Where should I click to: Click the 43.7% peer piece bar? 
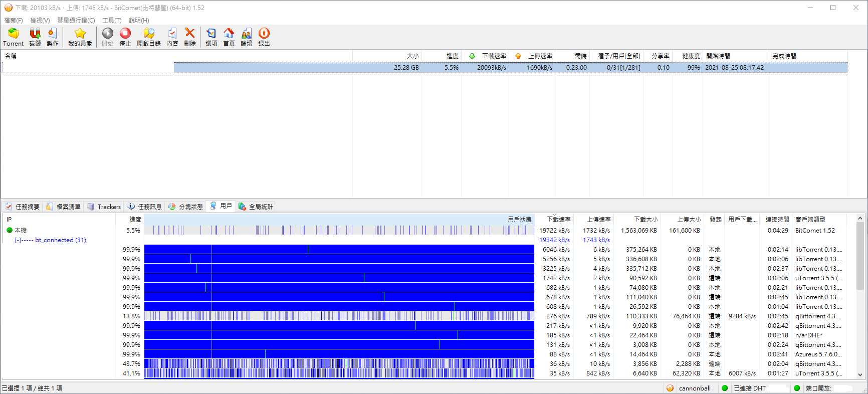[x=339, y=364]
